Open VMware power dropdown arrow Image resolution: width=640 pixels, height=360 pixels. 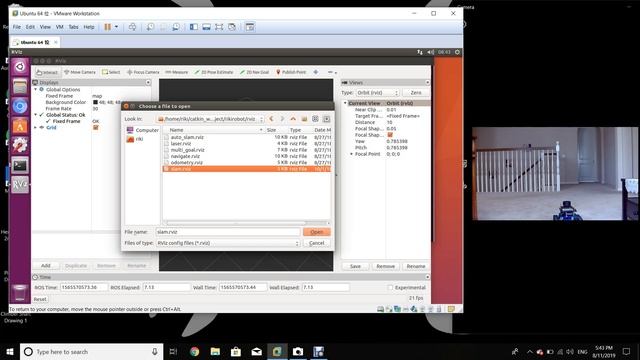coord(116,27)
